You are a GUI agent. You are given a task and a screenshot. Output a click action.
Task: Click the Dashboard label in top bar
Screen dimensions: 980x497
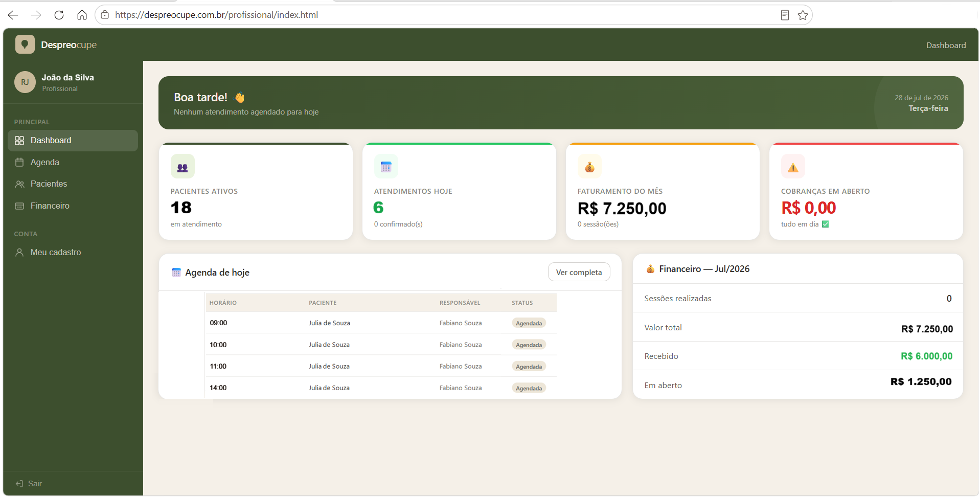(x=946, y=45)
